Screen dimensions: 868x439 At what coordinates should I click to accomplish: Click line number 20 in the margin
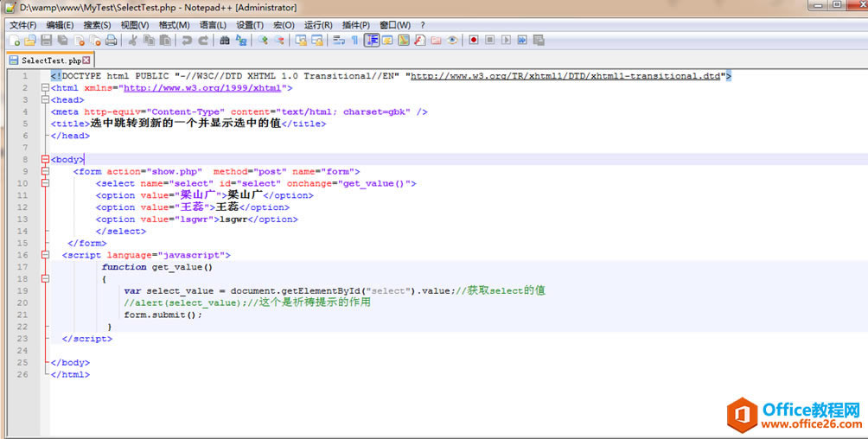pos(22,303)
